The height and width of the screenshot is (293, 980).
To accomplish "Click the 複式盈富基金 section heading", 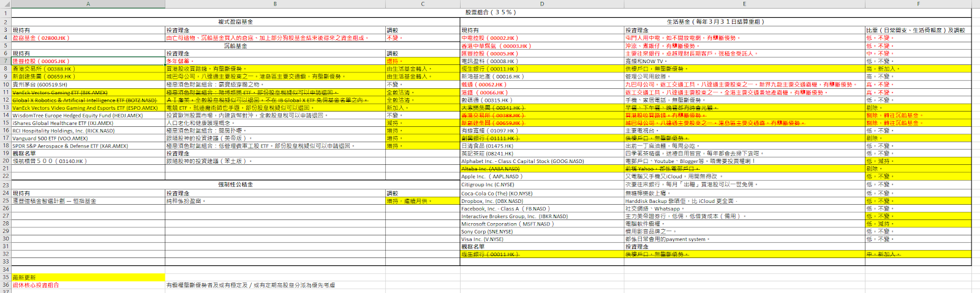I will click(x=236, y=22).
